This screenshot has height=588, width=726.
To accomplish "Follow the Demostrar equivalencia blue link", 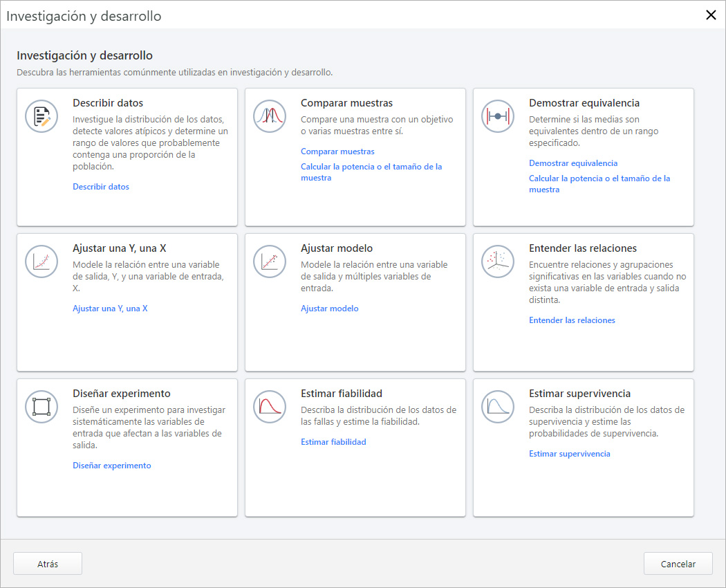I will [x=573, y=163].
